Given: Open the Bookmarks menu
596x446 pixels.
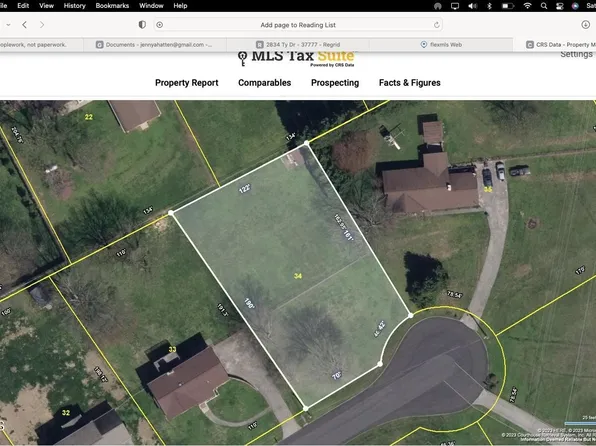Looking at the screenshot, I should tap(112, 6).
